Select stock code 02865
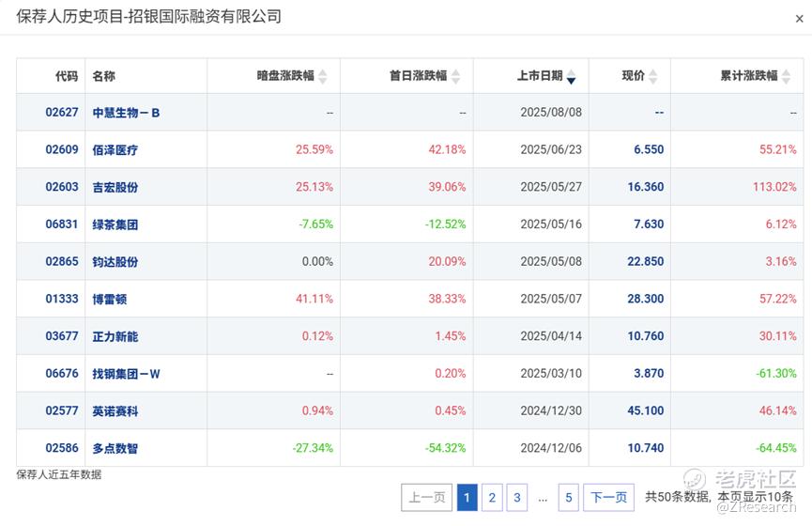 click(62, 262)
